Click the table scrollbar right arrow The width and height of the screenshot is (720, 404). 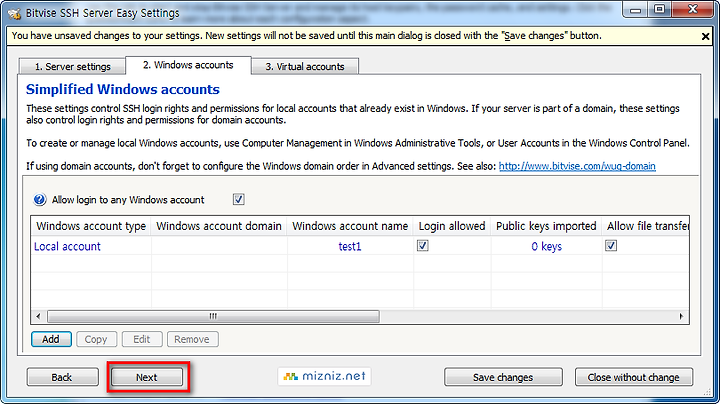[x=681, y=316]
